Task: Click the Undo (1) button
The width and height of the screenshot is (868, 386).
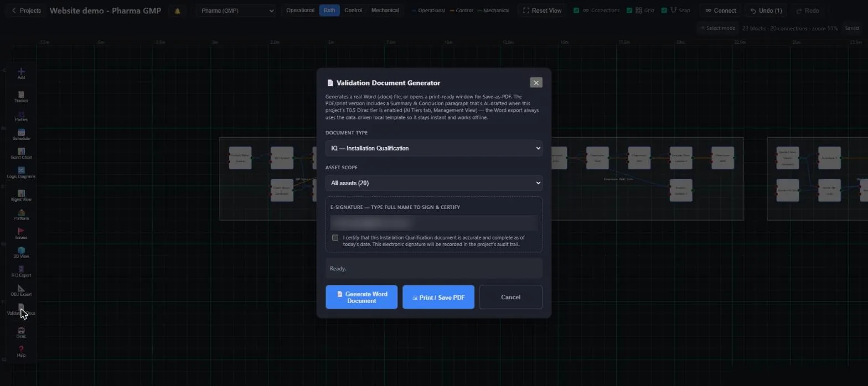Action: (766, 11)
